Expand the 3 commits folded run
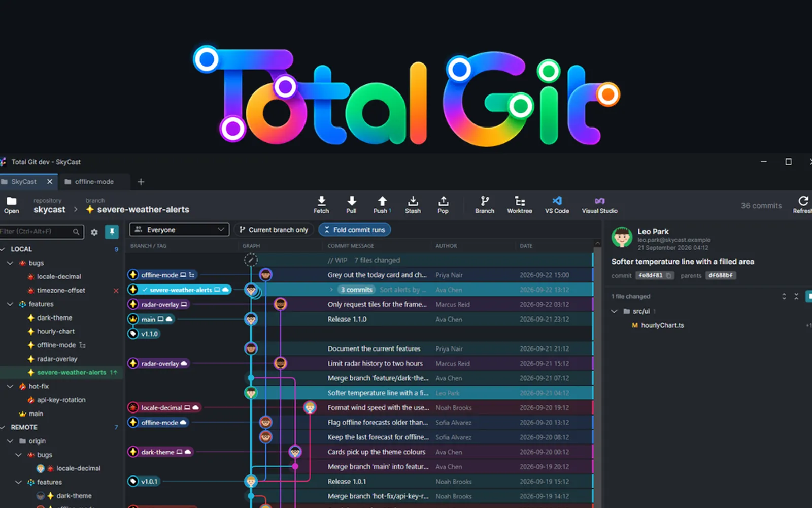Screen dimensions: 812x508 coord(331,290)
